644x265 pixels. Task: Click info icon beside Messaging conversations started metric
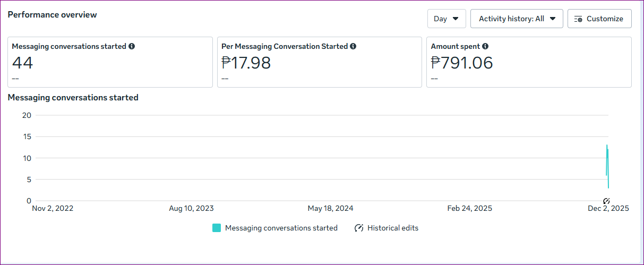(x=132, y=46)
